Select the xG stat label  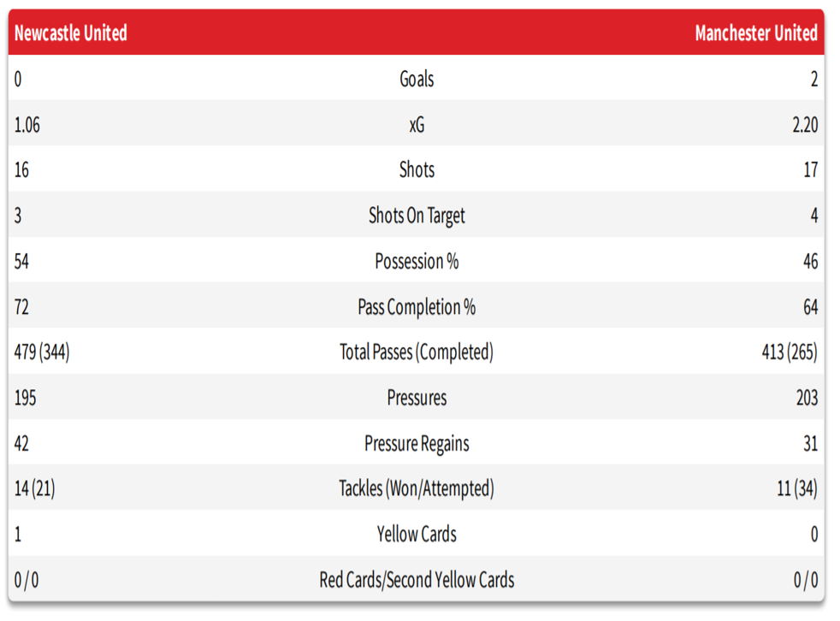tap(417, 125)
